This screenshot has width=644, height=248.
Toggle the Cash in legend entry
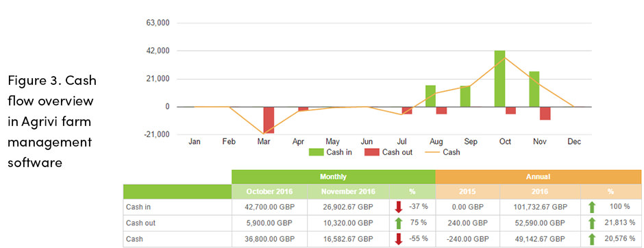[x=330, y=152]
